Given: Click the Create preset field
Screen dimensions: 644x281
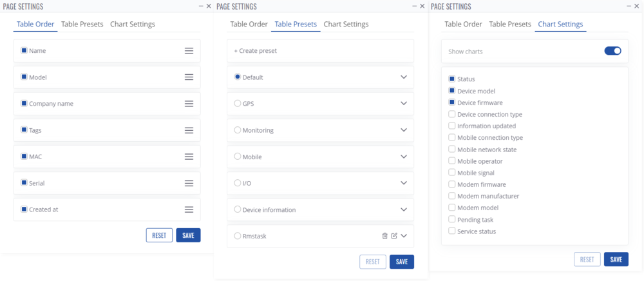Looking at the screenshot, I should [x=320, y=51].
